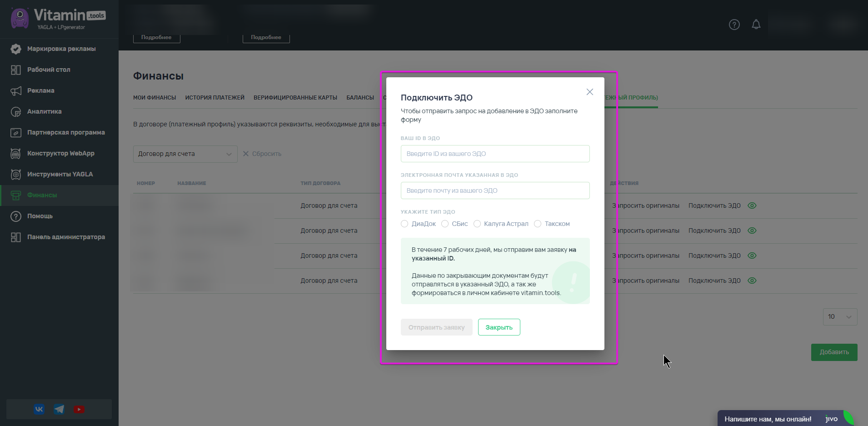
Task: Open the Jivo chat widget
Action: point(786,419)
